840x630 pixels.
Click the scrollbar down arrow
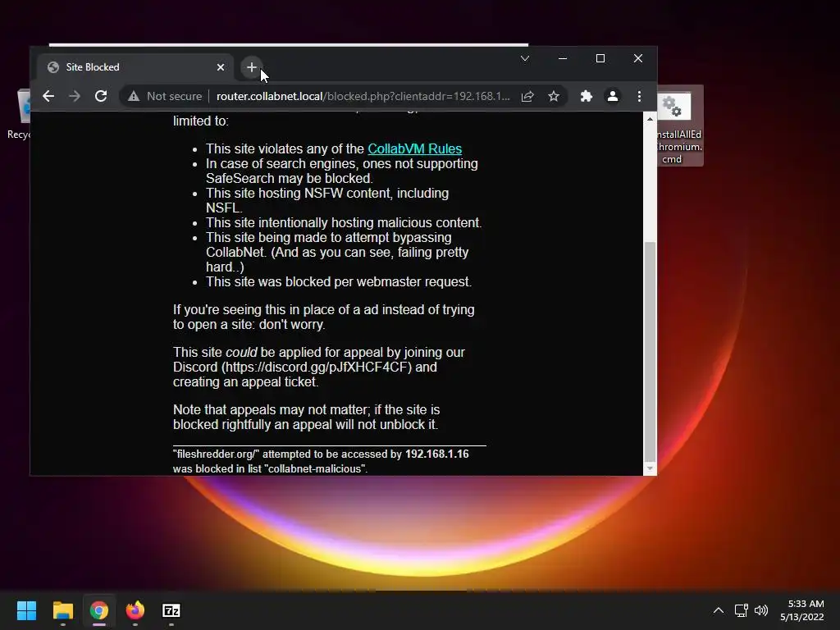[650, 468]
